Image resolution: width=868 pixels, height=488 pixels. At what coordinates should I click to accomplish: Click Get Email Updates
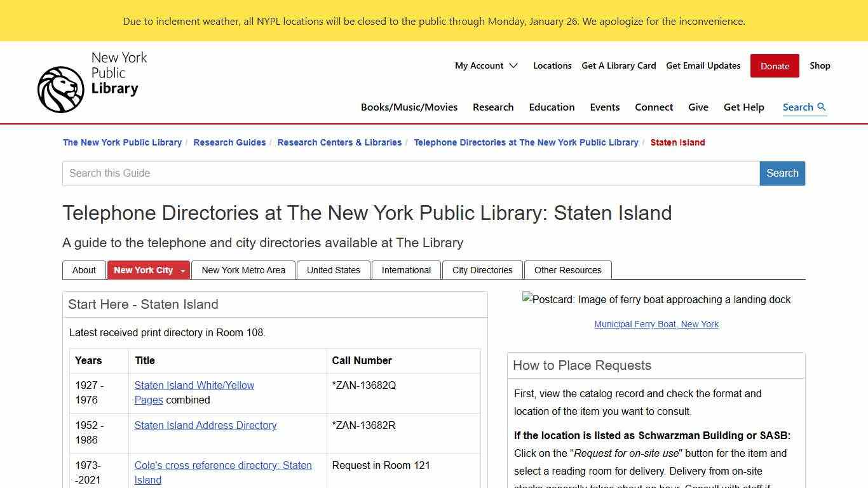(703, 65)
